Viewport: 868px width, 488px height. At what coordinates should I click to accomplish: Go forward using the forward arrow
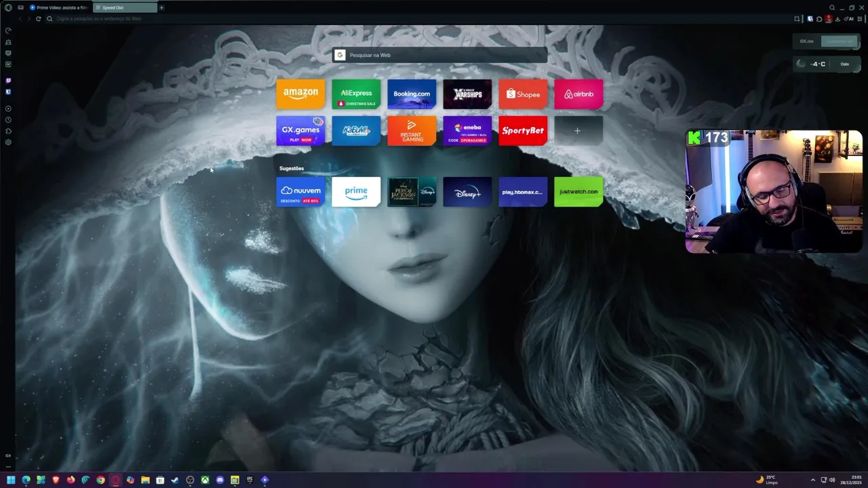(28, 19)
